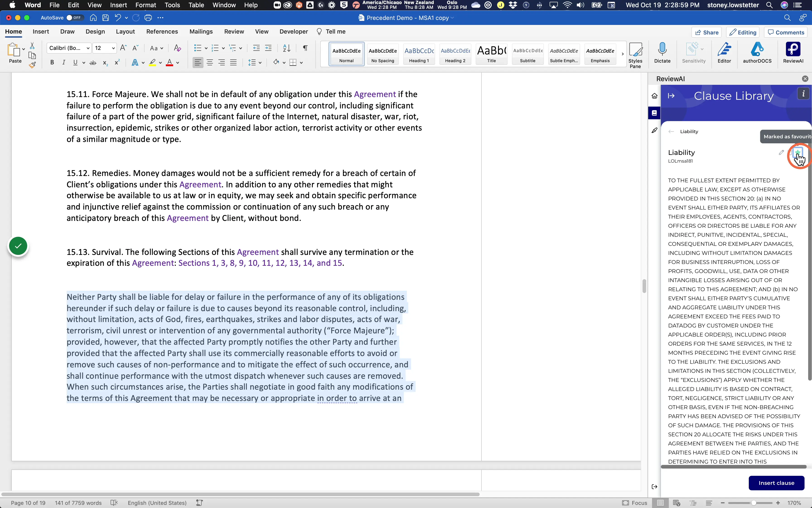
Task: Switch the AutoSave toggle on
Action: pyautogui.click(x=74, y=18)
